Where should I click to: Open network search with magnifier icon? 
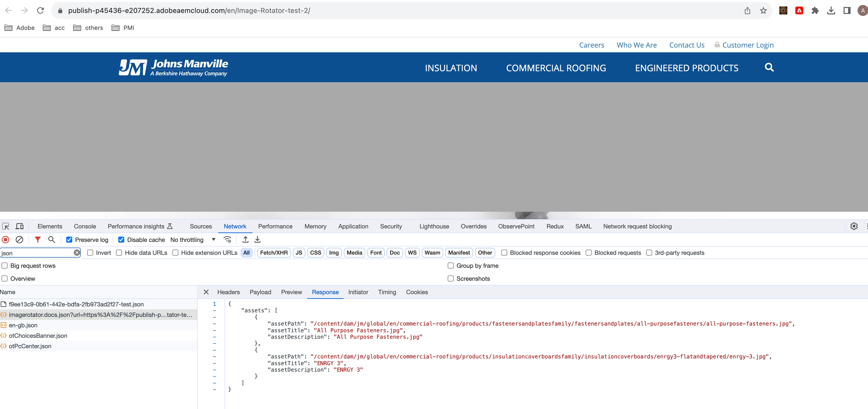coord(52,240)
